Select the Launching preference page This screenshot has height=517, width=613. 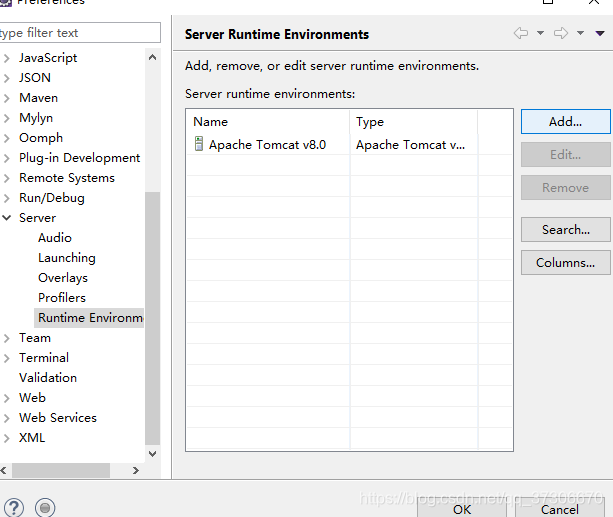pos(67,258)
